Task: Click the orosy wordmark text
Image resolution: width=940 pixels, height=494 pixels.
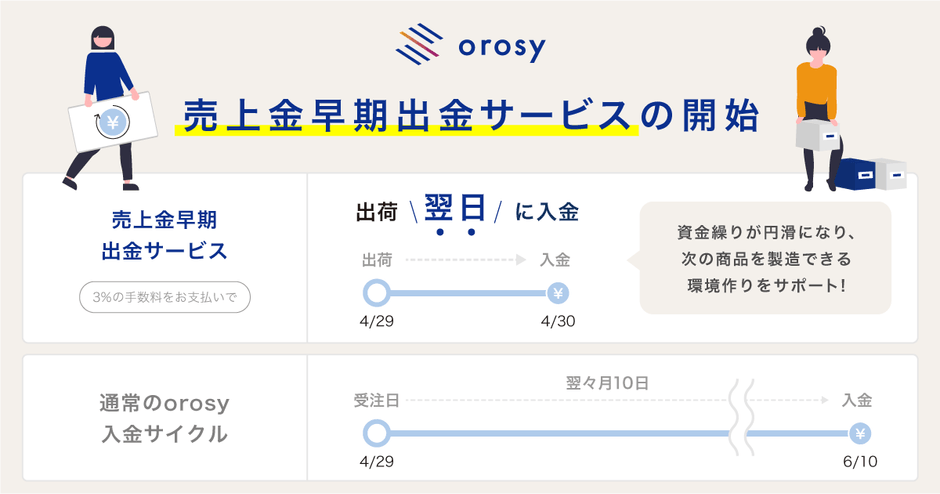Action: 502,47
